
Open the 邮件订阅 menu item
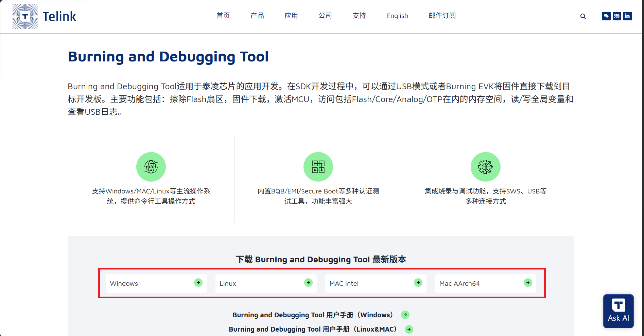pyautogui.click(x=442, y=16)
